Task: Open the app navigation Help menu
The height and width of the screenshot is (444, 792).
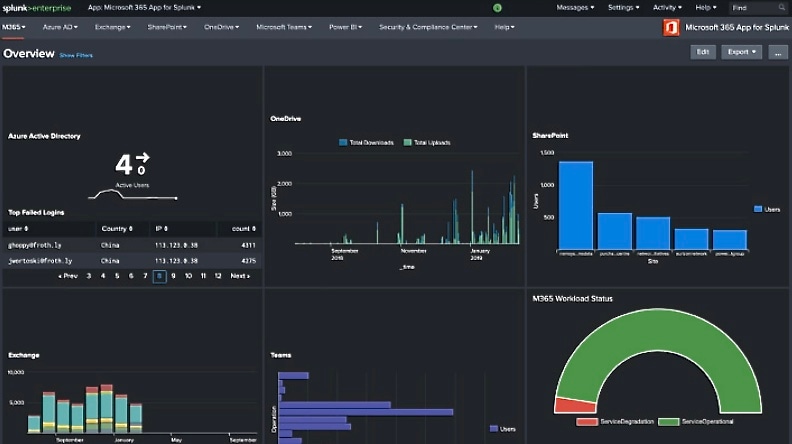Action: (504, 27)
